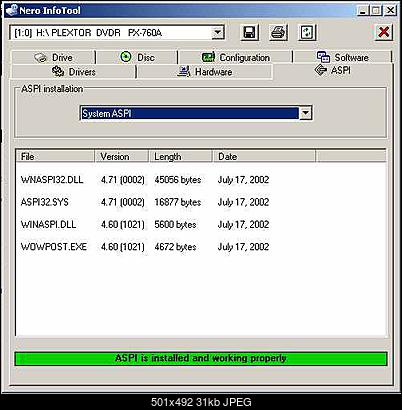Click the 45056 bytes length value
This screenshot has height=410, width=402.
point(178,180)
